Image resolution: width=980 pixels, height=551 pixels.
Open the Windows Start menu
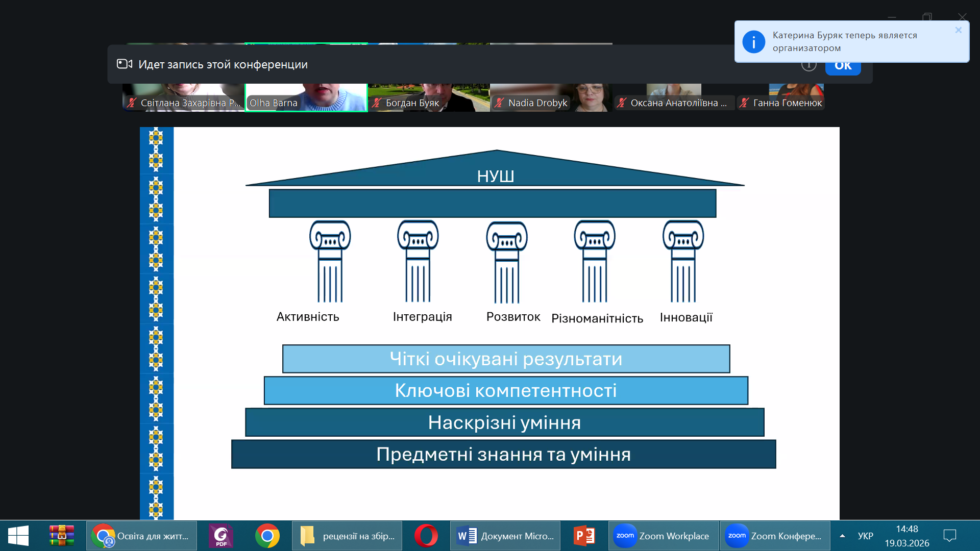(18, 536)
